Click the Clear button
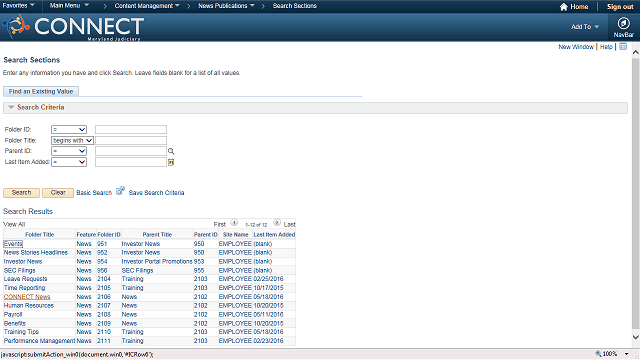The image size is (640, 360). click(58, 193)
